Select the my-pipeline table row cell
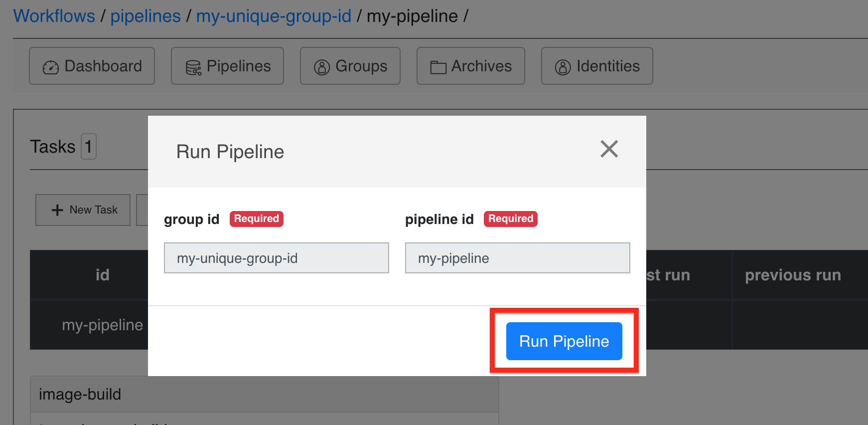 click(103, 325)
